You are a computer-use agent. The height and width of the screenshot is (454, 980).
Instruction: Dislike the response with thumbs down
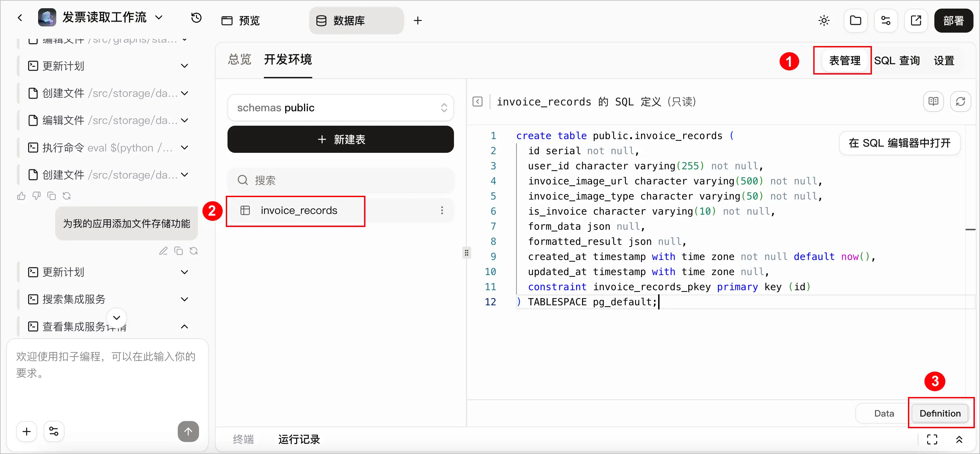(x=36, y=196)
